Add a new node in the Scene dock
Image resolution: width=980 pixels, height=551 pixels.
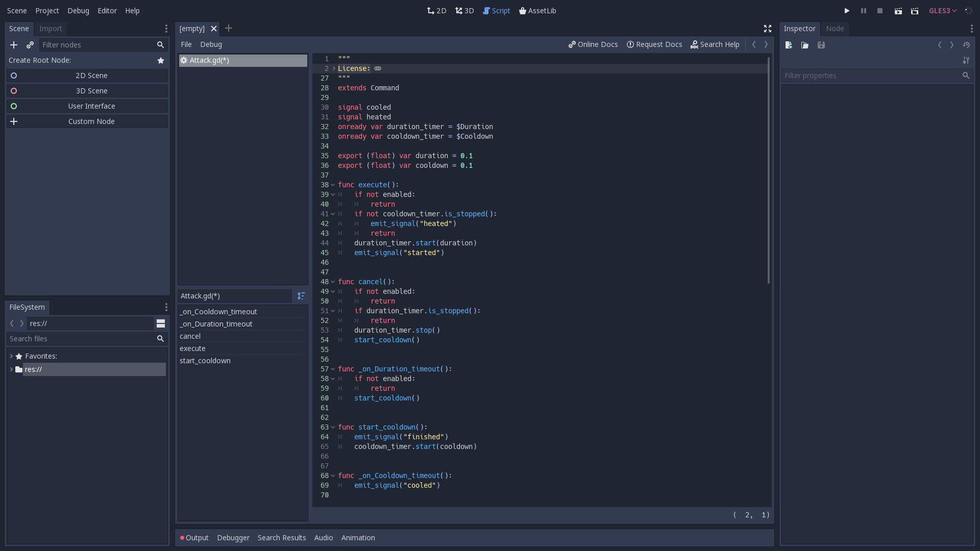(14, 45)
